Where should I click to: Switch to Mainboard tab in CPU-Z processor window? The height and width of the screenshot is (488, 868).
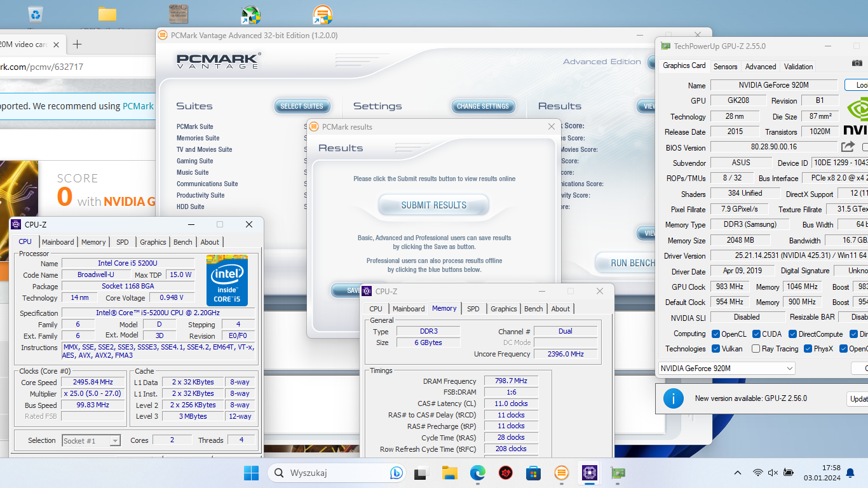pyautogui.click(x=58, y=242)
